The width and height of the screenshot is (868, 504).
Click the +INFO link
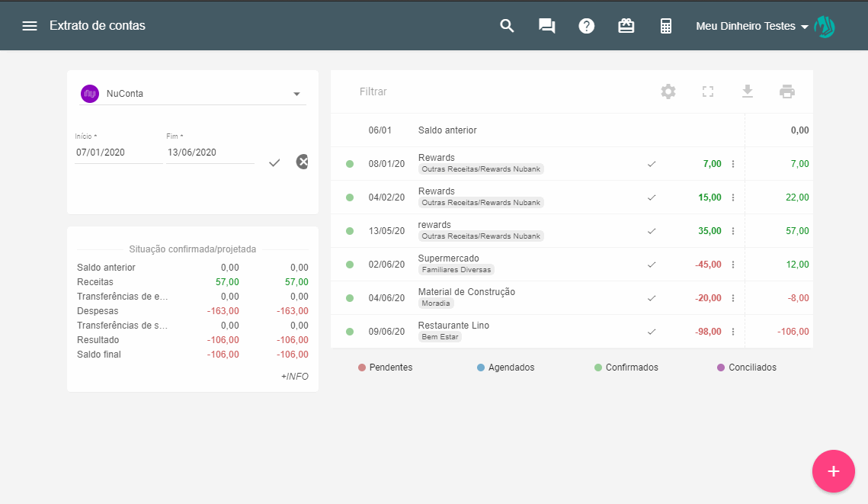(x=294, y=376)
